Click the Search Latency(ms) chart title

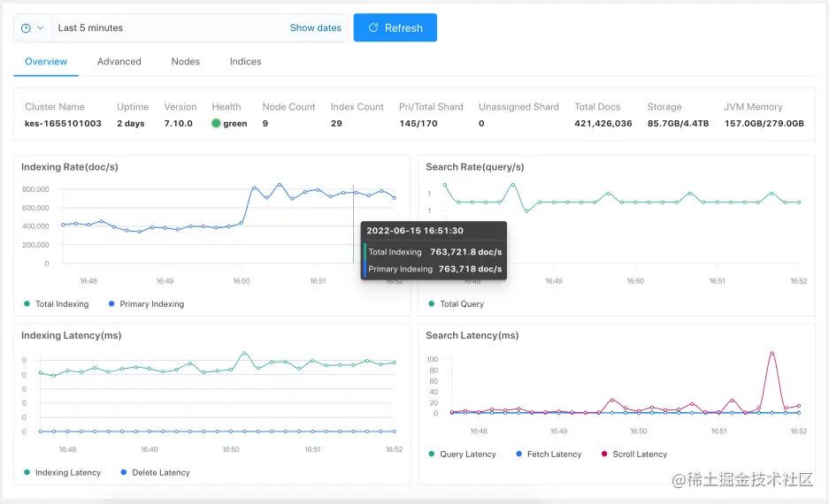click(472, 335)
